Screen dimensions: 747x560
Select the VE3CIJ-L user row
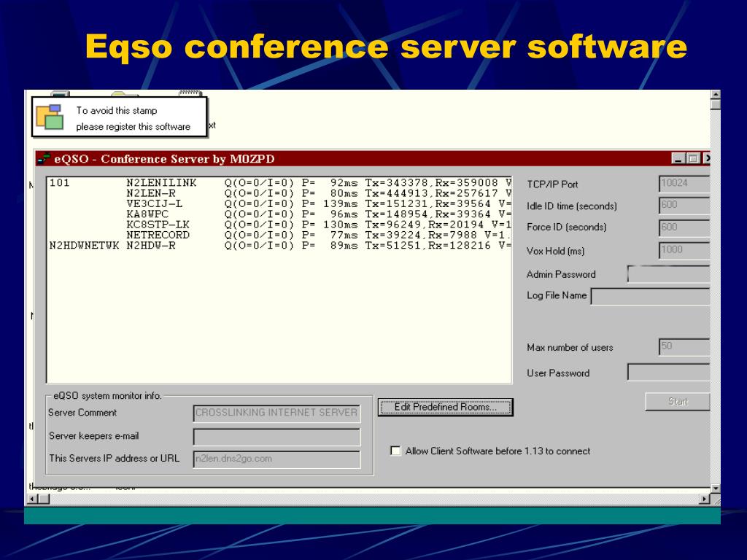[280, 204]
